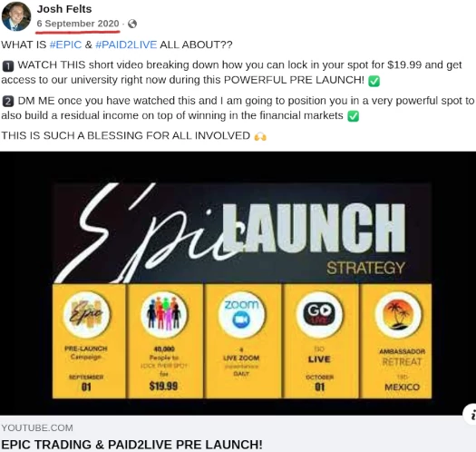The image size is (476, 452).
Task: Click the $19.99 yellow strategy card
Action: (x=164, y=341)
